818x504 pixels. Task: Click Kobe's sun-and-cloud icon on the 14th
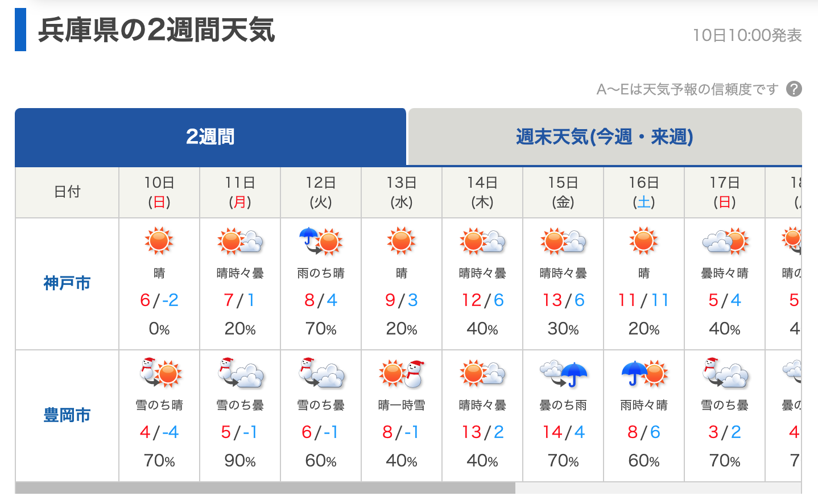[482, 241]
